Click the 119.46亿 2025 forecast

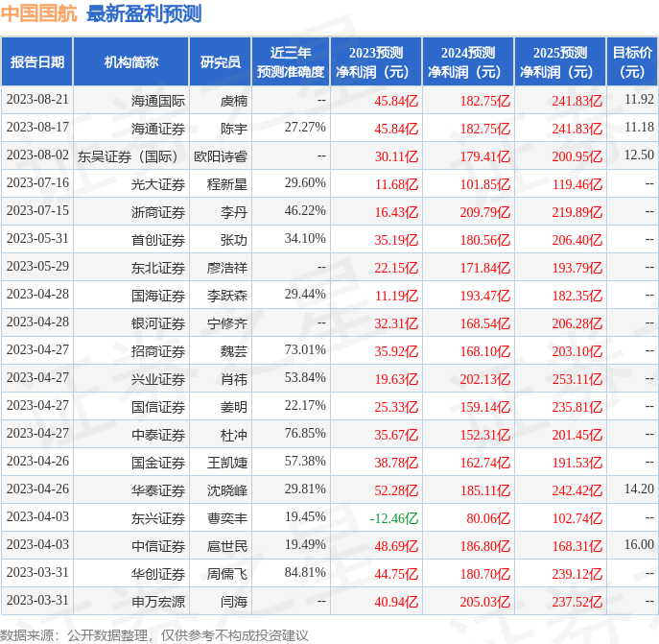pyautogui.click(x=577, y=184)
